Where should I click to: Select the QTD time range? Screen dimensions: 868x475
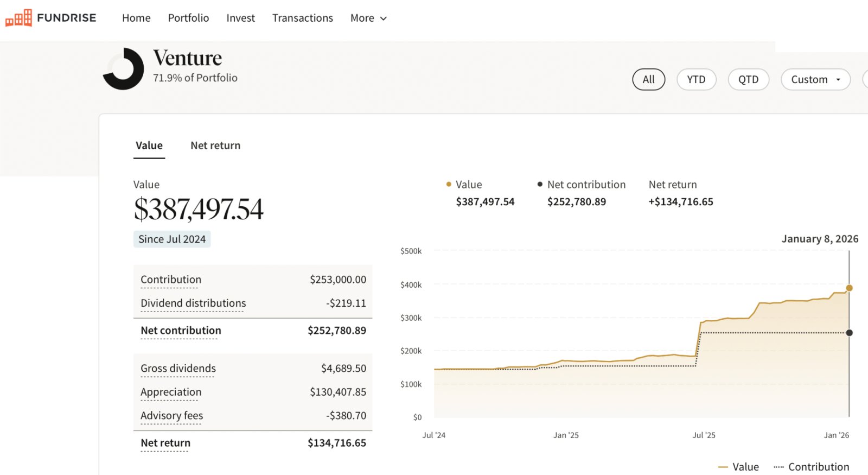748,80
